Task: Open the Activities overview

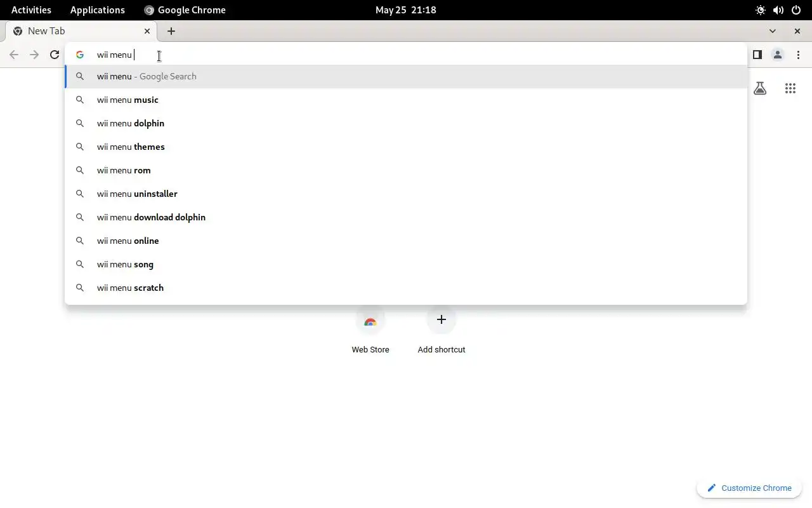Action: [31, 10]
